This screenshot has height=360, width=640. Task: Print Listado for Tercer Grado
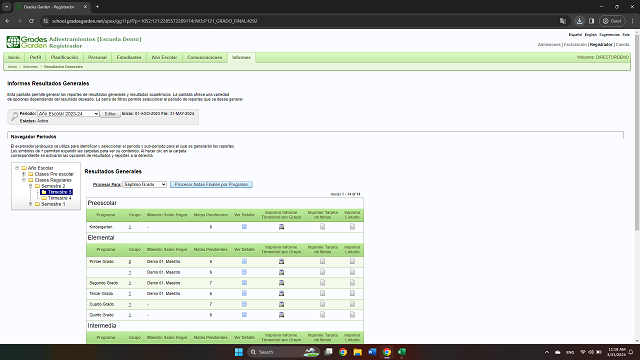click(352, 293)
